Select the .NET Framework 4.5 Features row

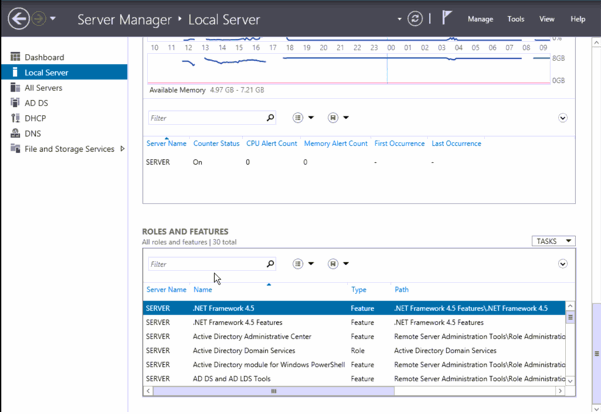(354, 322)
